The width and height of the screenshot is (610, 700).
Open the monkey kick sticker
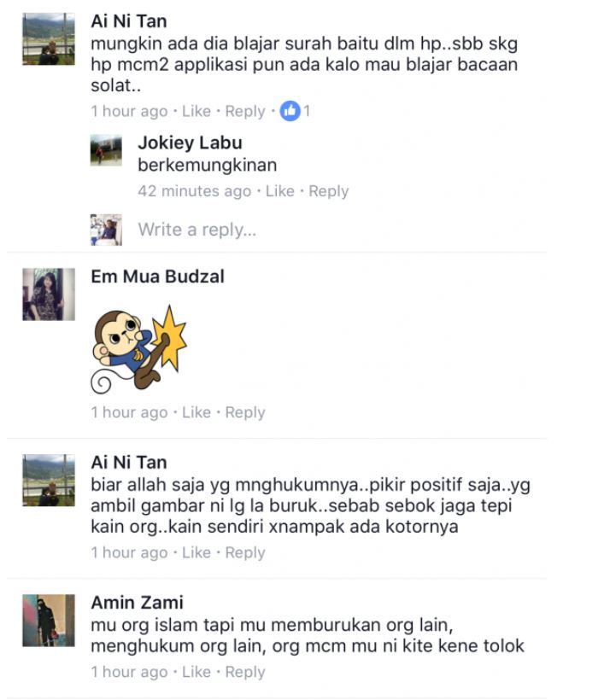coord(139,349)
